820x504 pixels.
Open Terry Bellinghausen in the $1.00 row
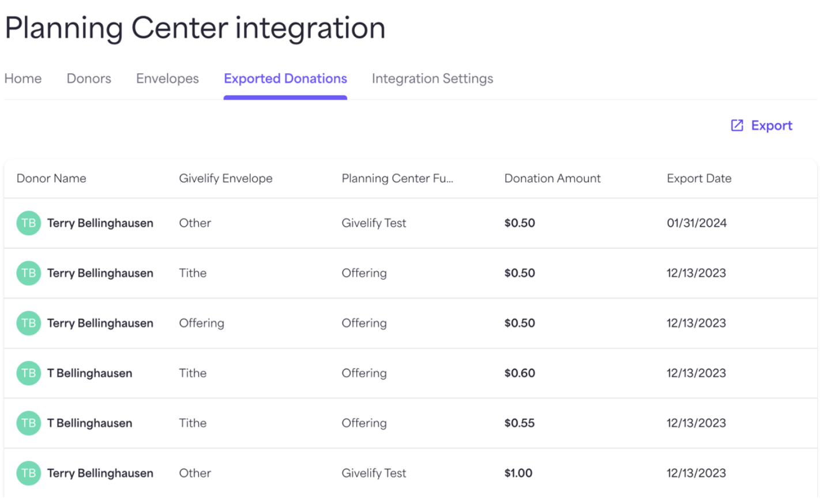tap(100, 473)
